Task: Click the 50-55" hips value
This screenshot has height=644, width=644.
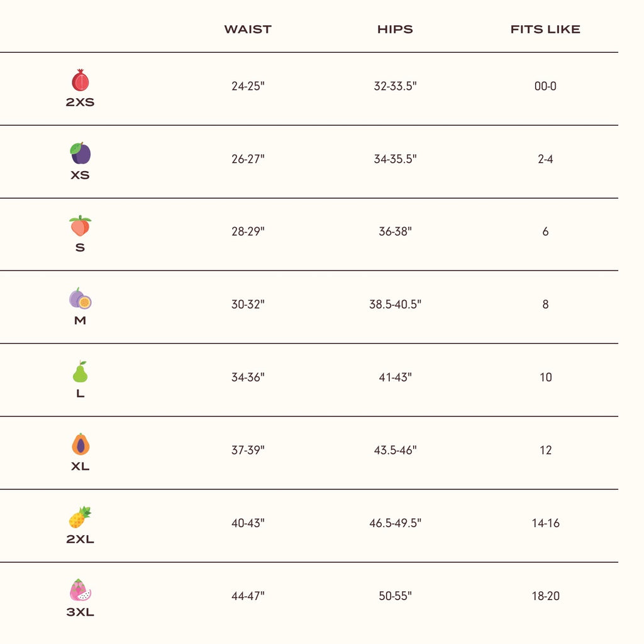Action: tap(395, 596)
